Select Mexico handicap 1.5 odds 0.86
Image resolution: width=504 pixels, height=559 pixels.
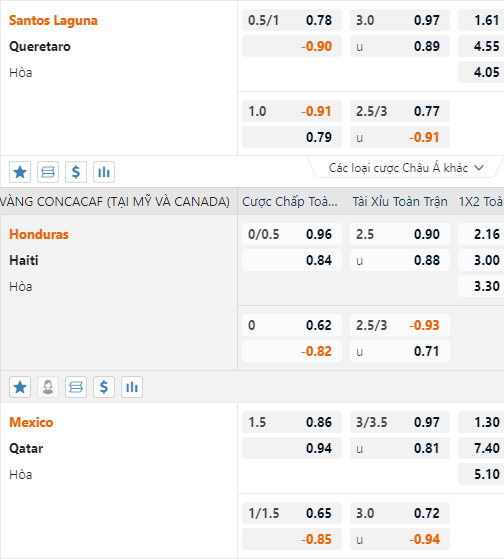(292, 422)
